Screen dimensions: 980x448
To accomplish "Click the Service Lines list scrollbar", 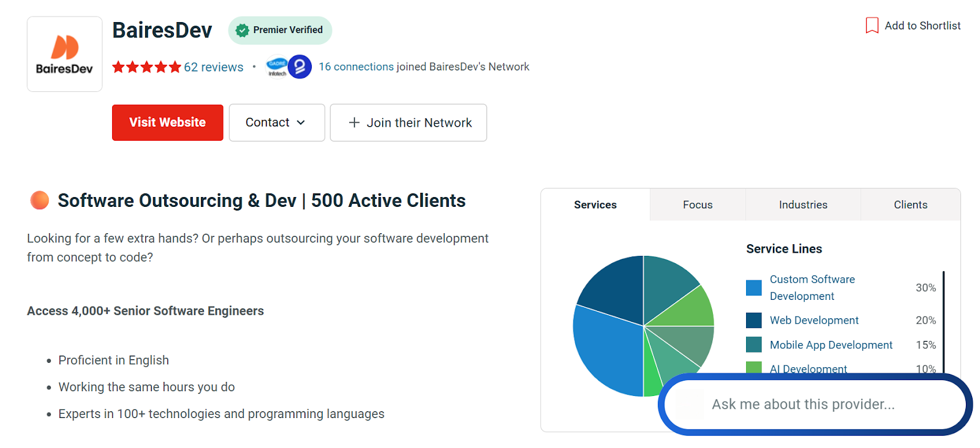I will (x=943, y=321).
